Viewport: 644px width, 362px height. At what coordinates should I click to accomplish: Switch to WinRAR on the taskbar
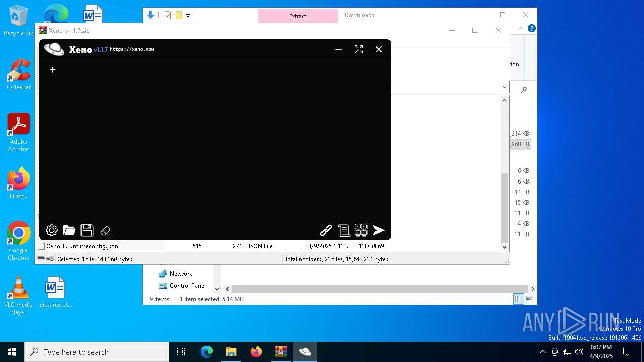pos(281,352)
